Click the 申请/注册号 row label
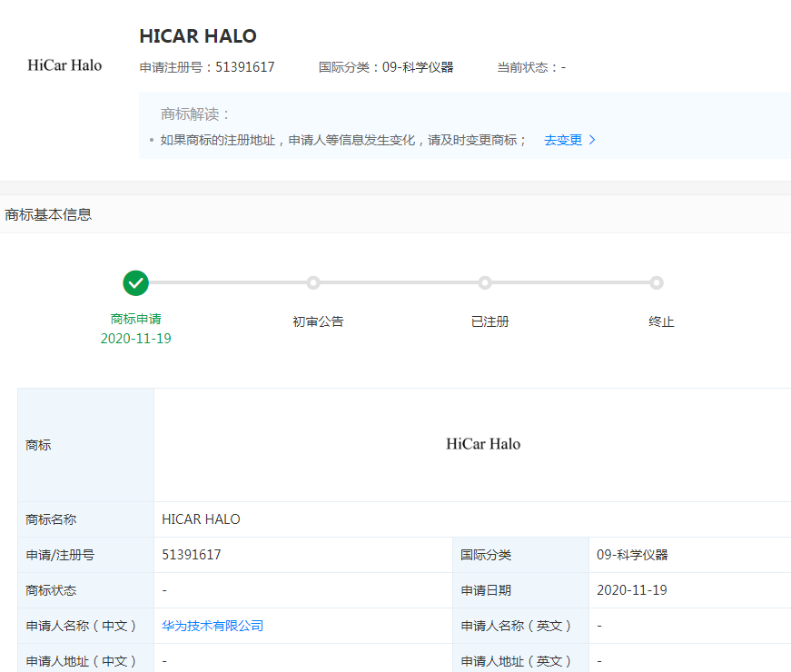The image size is (791, 672). coord(60,555)
